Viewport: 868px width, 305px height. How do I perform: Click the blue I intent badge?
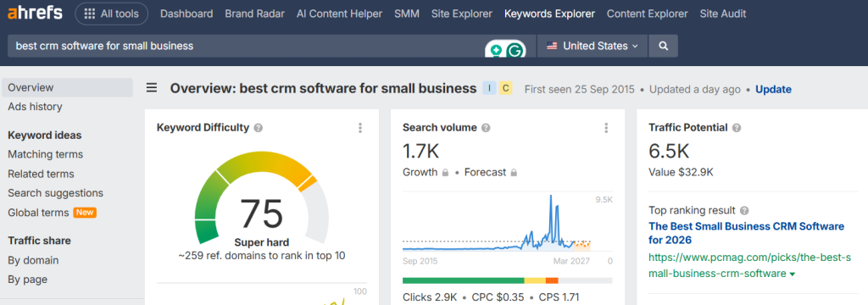coord(489,88)
